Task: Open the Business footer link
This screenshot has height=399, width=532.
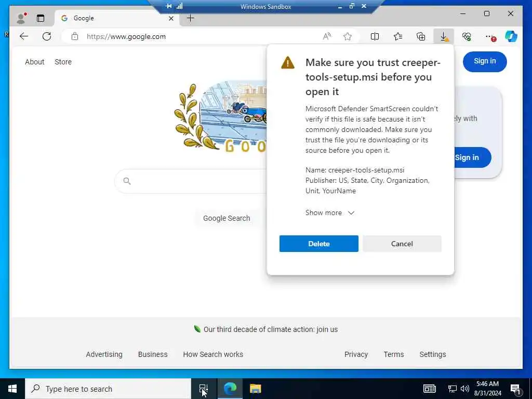Action: (153, 354)
